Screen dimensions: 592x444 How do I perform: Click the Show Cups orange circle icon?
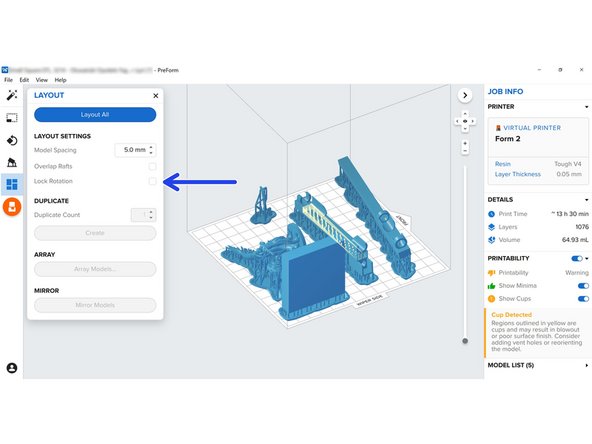pyautogui.click(x=491, y=299)
